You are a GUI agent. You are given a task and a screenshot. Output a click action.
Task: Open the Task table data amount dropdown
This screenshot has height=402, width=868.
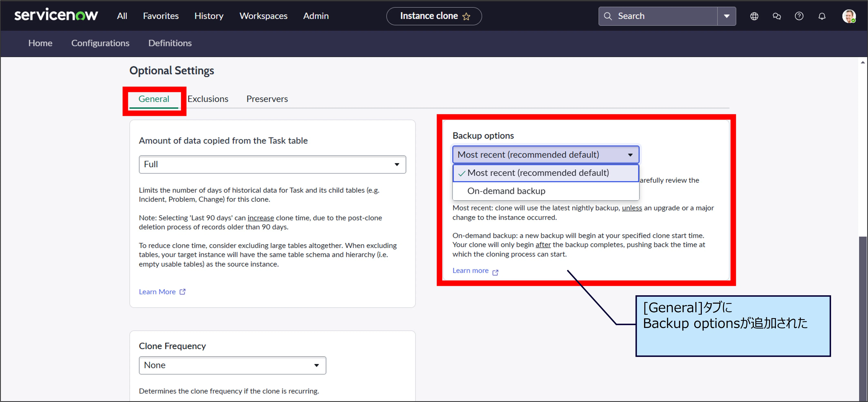tap(272, 164)
